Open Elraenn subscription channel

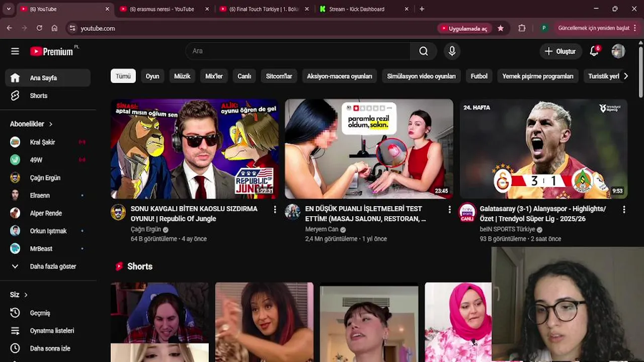click(x=48, y=195)
